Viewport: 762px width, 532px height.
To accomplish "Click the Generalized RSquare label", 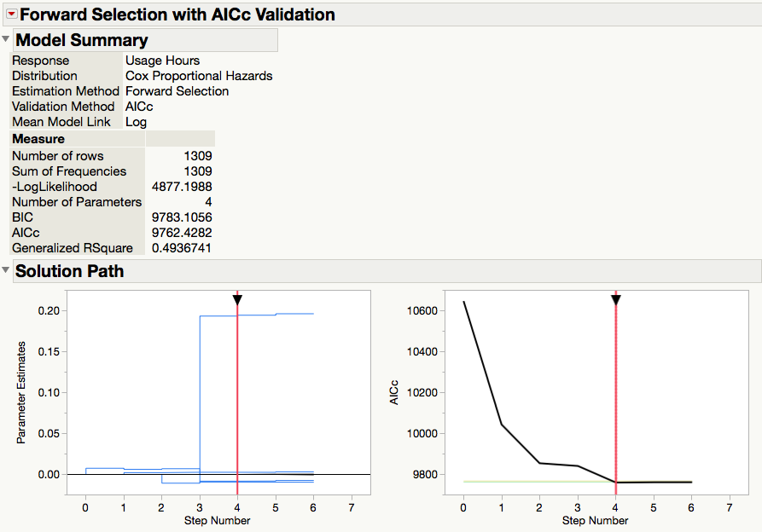I will point(73,248).
